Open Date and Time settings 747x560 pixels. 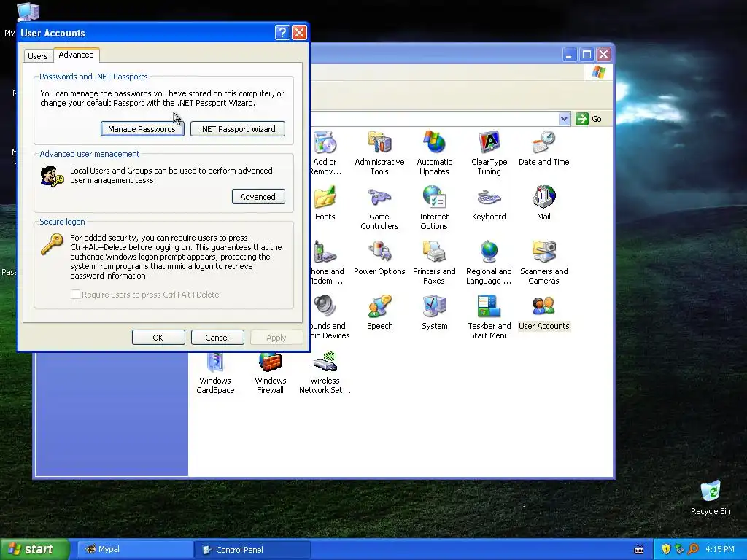tap(543, 149)
